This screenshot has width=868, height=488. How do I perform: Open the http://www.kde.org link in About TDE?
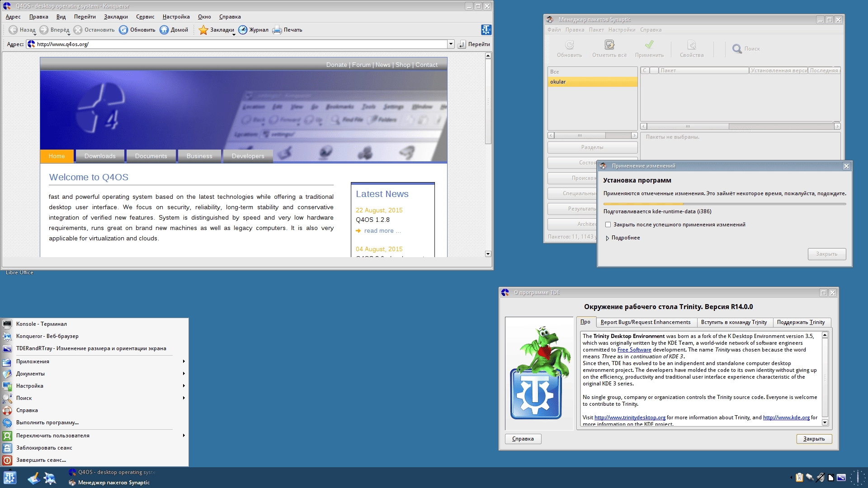[x=786, y=418]
